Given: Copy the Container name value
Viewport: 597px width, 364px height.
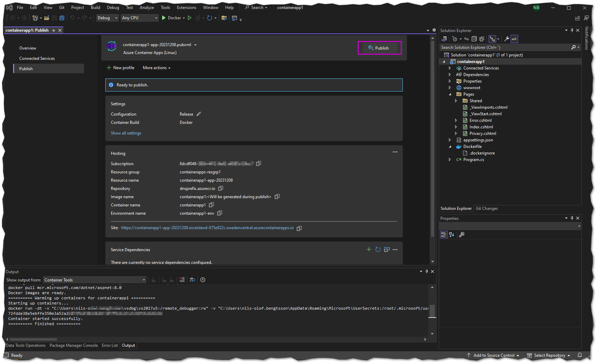Looking at the screenshot, I should [211, 205].
